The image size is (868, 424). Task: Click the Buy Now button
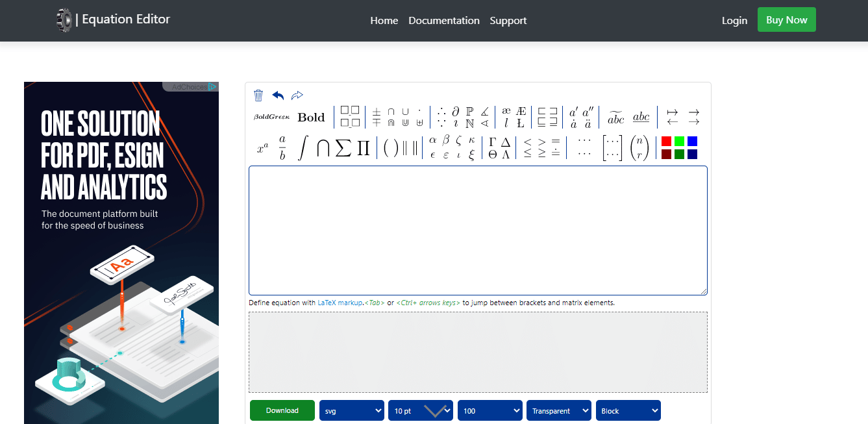tap(786, 20)
